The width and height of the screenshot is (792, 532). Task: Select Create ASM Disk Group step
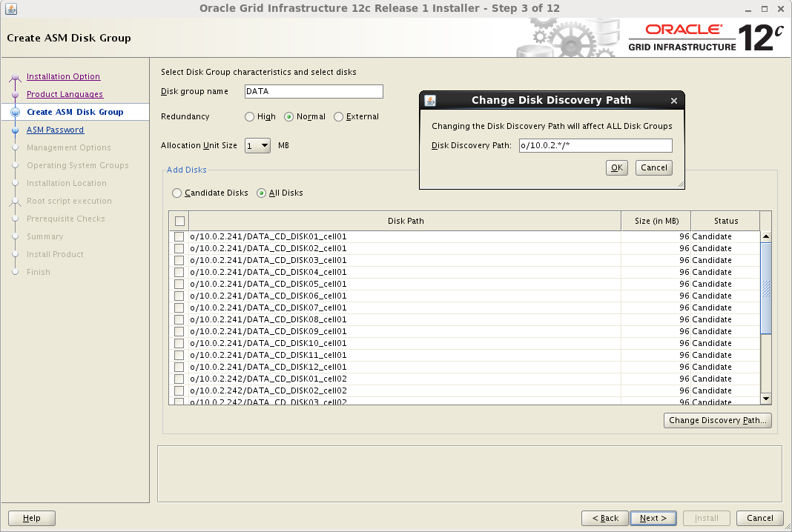click(75, 112)
